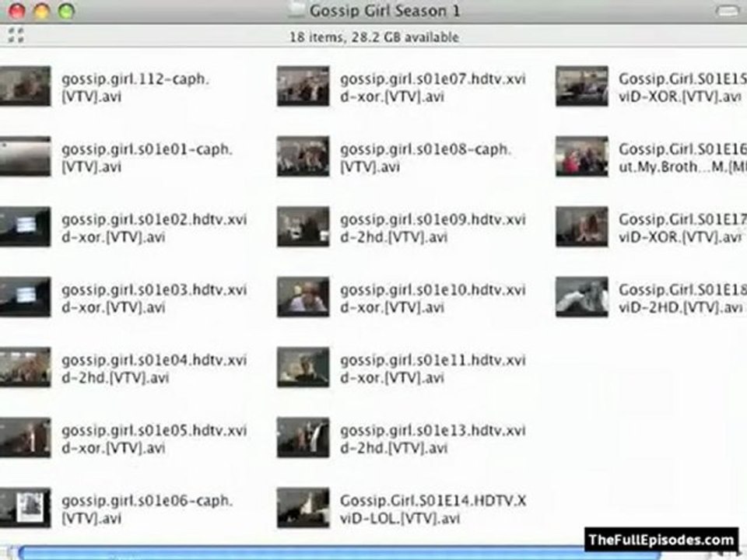Viewport: 747px width, 560px height.
Task: Click filename Gossip.Girl.S01E14.HDTV.XviD-LOL.[VTV].avi
Action: [433, 509]
